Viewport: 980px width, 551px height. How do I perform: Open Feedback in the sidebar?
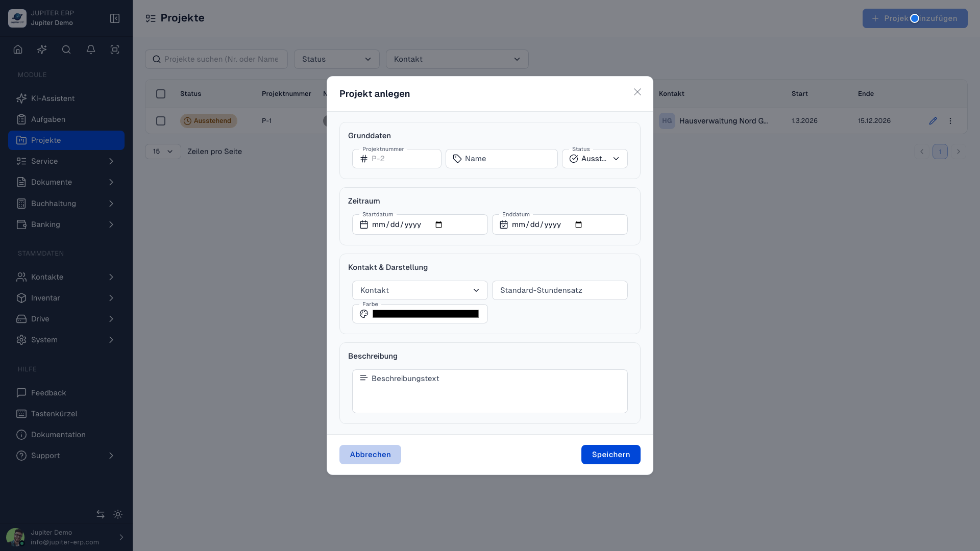tap(66, 393)
